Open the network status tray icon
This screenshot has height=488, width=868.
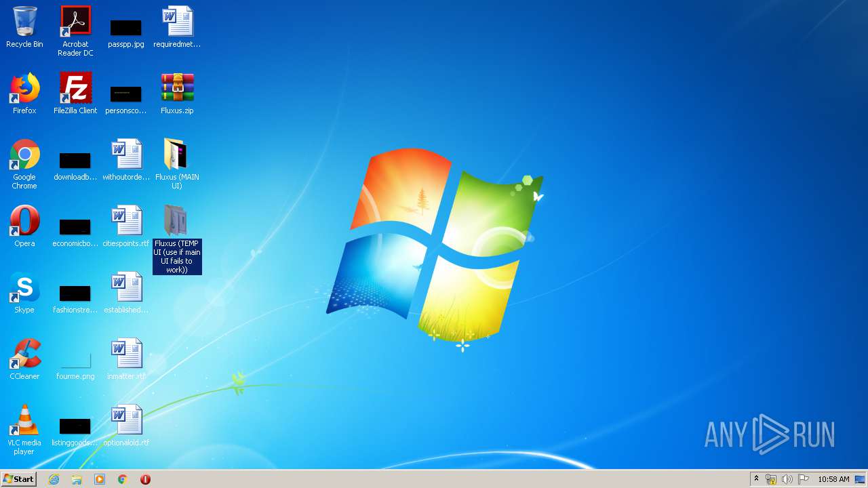tap(771, 479)
